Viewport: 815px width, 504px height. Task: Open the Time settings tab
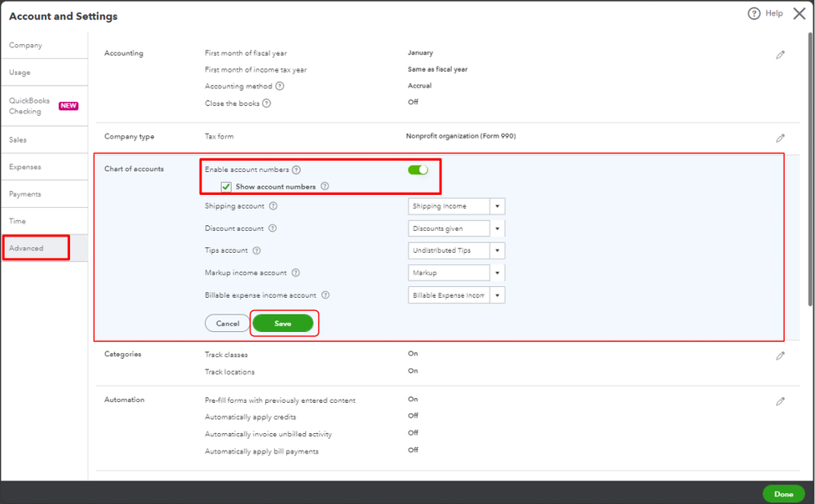44,221
